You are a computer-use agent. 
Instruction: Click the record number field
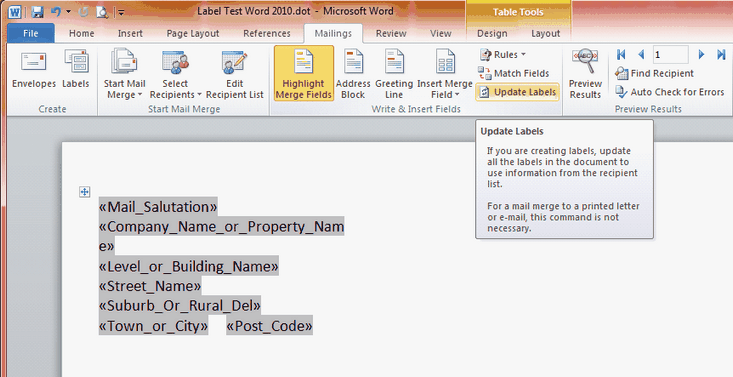670,55
